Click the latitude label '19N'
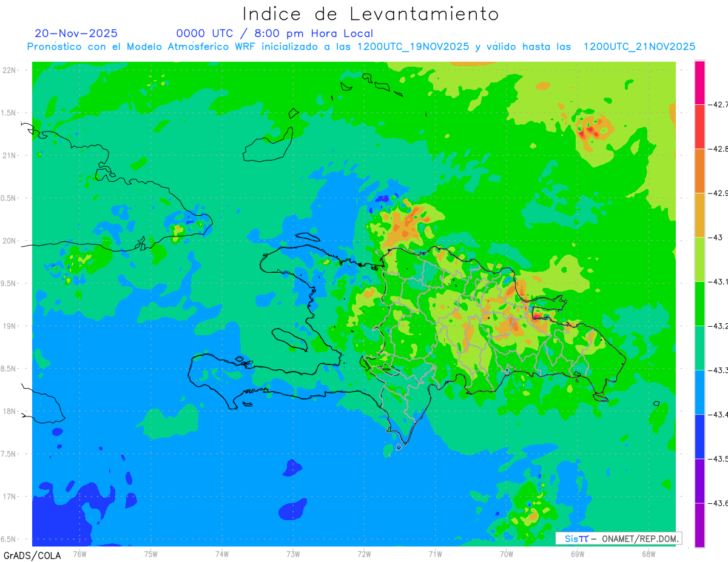The image size is (728, 562). coord(10,326)
